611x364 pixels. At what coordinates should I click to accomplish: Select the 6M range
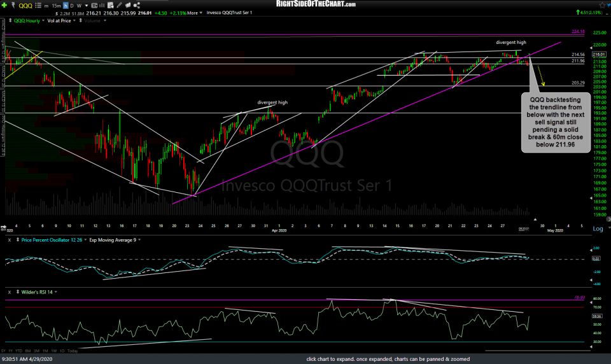click(28, 351)
